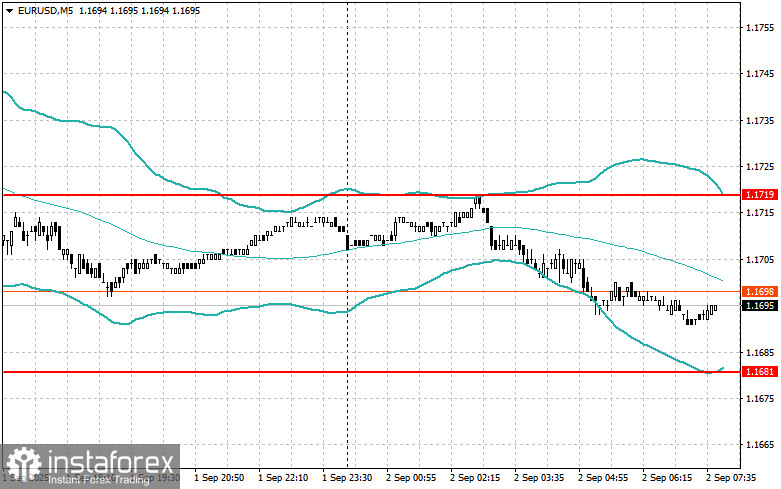Click the 2 Sep 06:15 time label
The image size is (781, 489).
pyautogui.click(x=667, y=478)
